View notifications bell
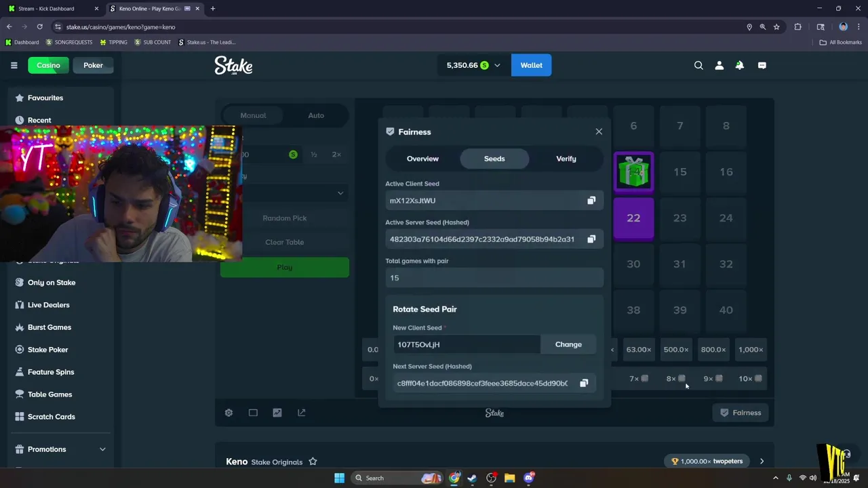 (740, 65)
